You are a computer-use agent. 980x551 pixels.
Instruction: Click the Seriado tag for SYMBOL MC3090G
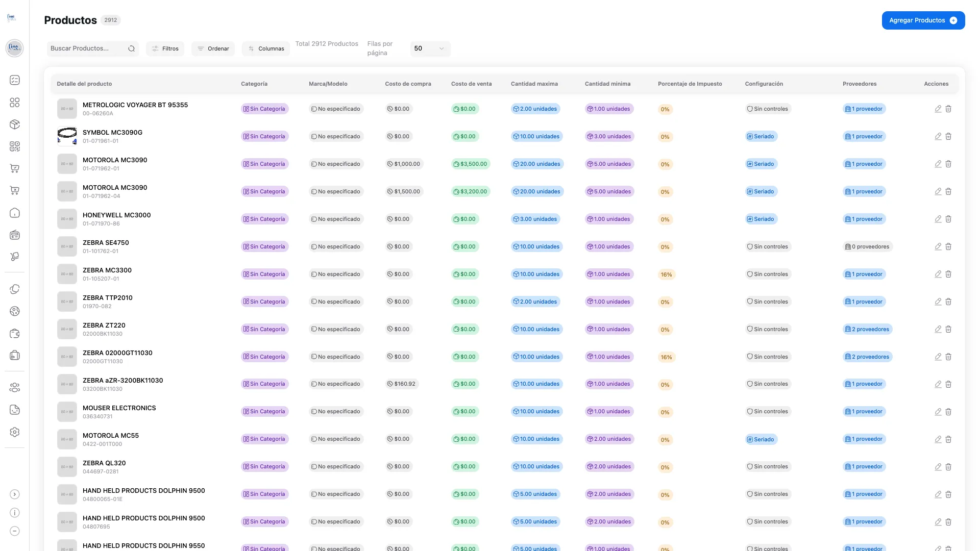[761, 136]
